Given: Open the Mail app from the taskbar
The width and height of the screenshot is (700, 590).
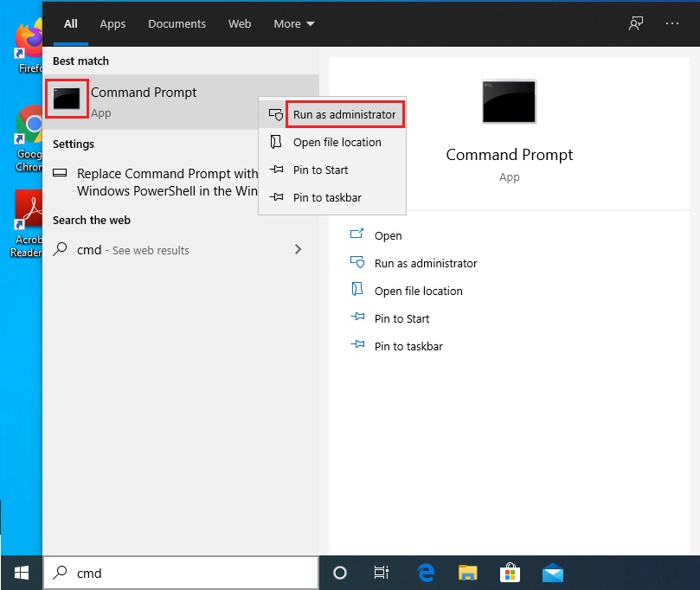Looking at the screenshot, I should click(x=552, y=572).
